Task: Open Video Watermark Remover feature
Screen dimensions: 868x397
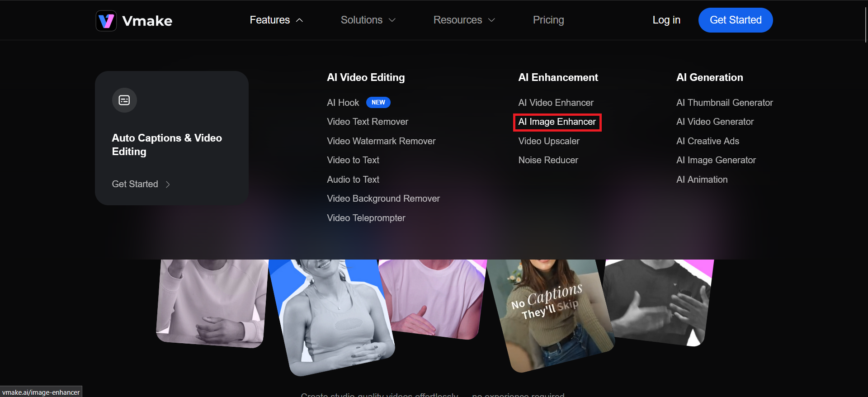Action: [x=381, y=141]
